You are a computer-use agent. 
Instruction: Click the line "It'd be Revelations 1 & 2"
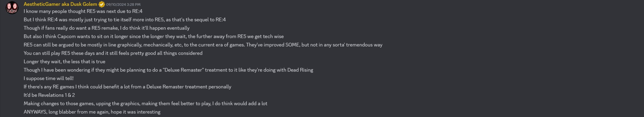(x=49, y=95)
